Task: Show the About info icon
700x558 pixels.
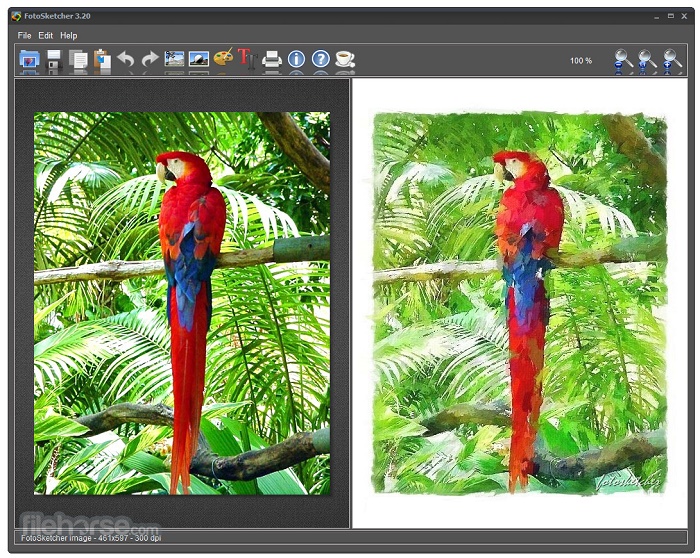Action: 296,60
